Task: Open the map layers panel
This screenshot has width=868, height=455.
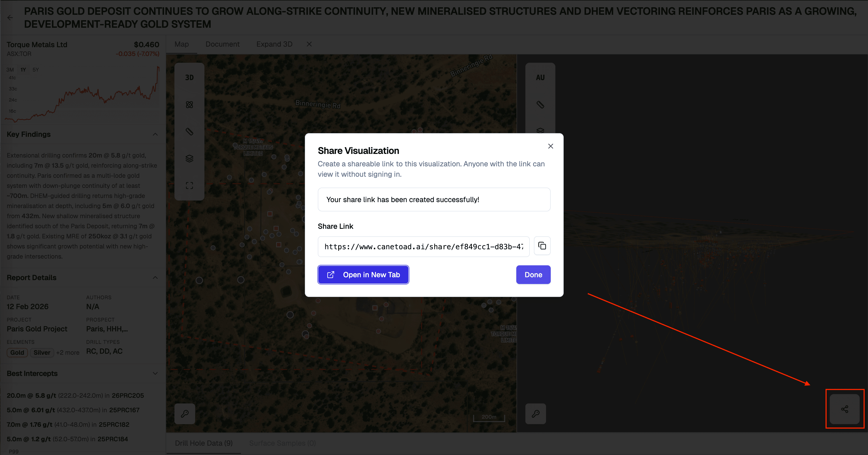Action: [189, 159]
